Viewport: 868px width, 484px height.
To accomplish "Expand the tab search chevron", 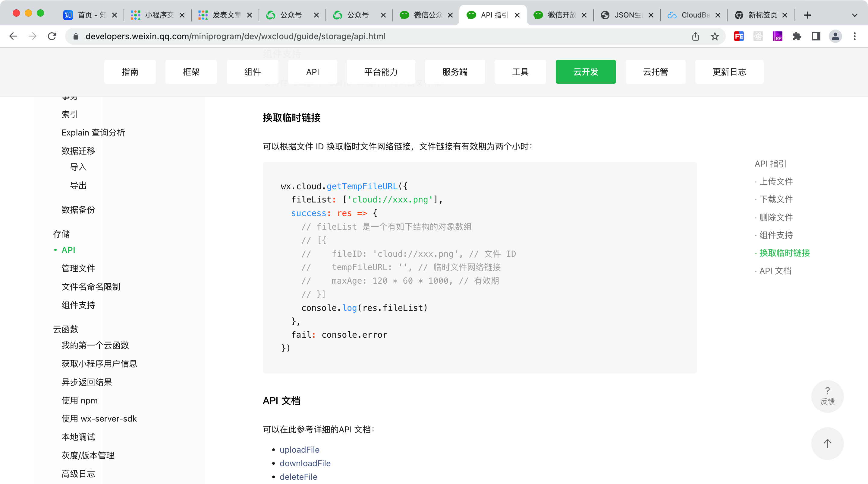I will tap(854, 15).
